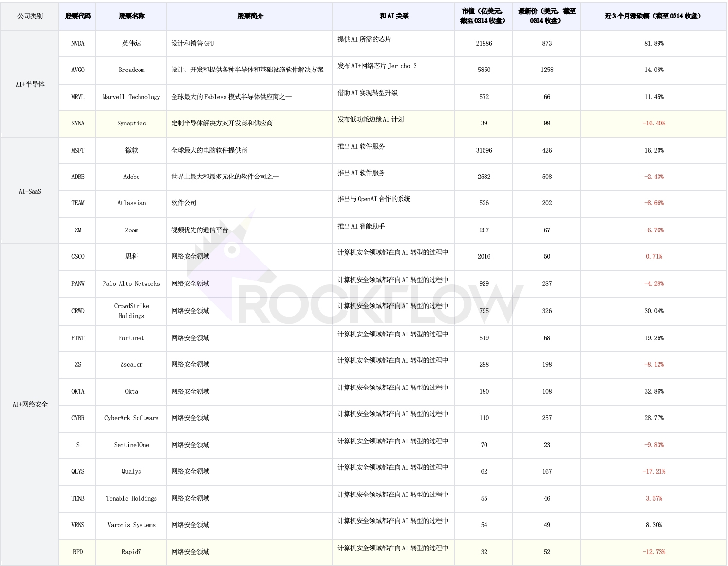The image size is (728, 566).
Task: Select the MRVL ticker cell
Action: [78, 97]
